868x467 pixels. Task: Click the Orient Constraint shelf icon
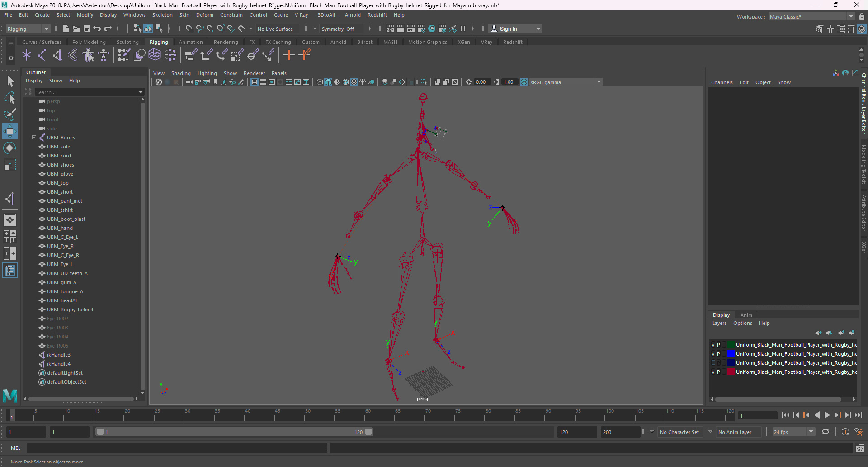click(x=222, y=55)
